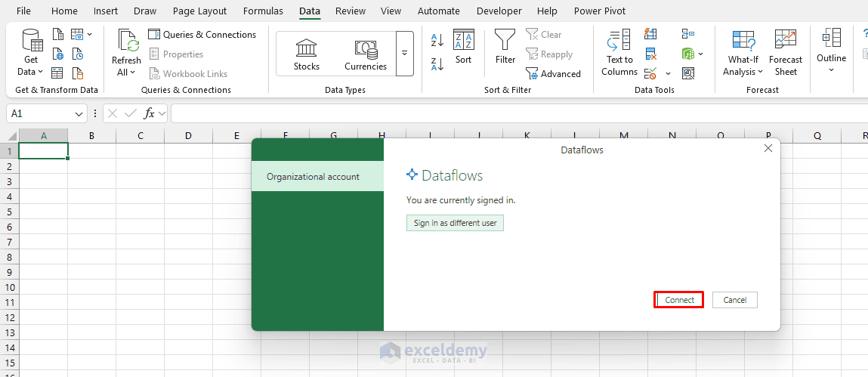Click the Flash Fill icon
The height and width of the screenshot is (377, 868).
click(650, 34)
